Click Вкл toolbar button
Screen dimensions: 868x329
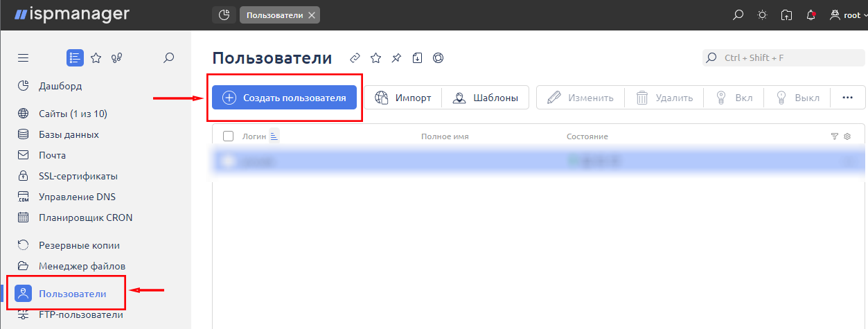pos(734,98)
